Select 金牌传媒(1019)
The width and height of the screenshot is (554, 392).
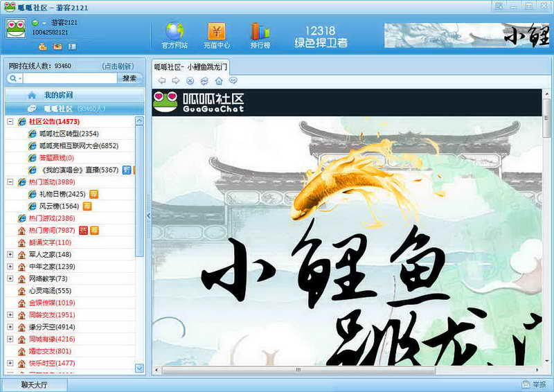(52, 303)
